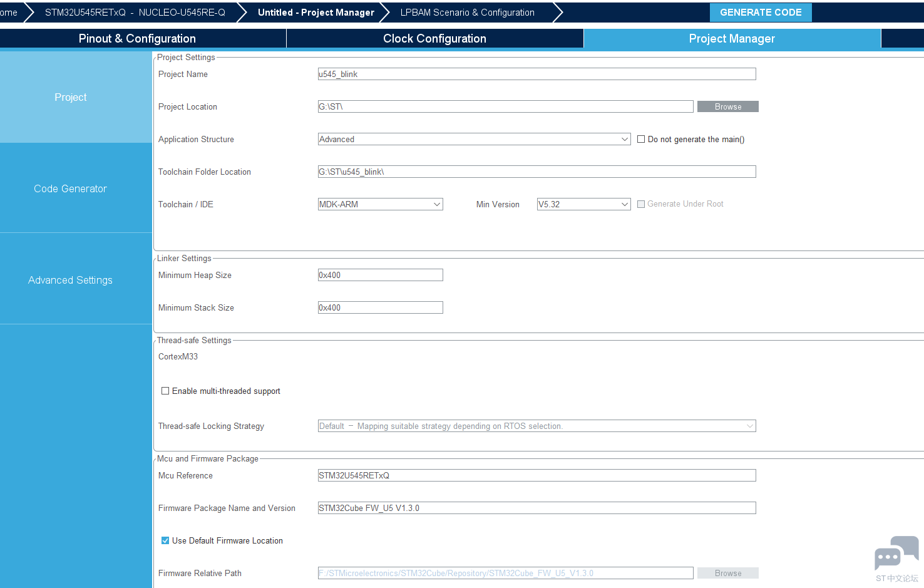Open the Toolchain / IDE dropdown
The width and height of the screenshot is (924, 588).
(x=380, y=204)
